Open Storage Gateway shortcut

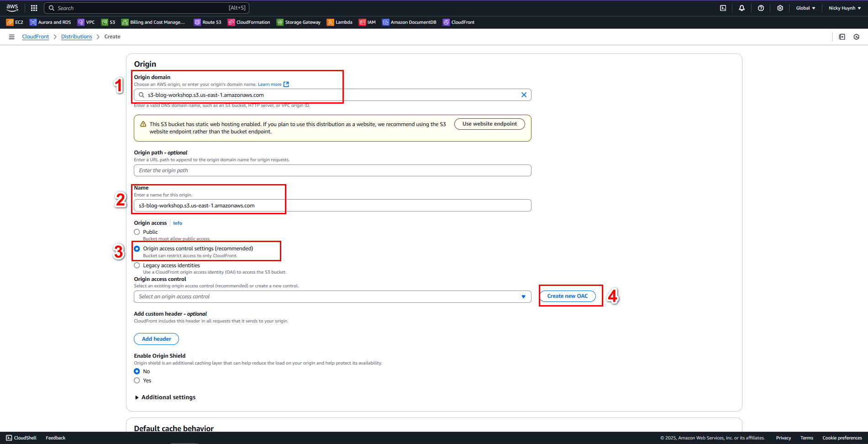[x=299, y=22]
